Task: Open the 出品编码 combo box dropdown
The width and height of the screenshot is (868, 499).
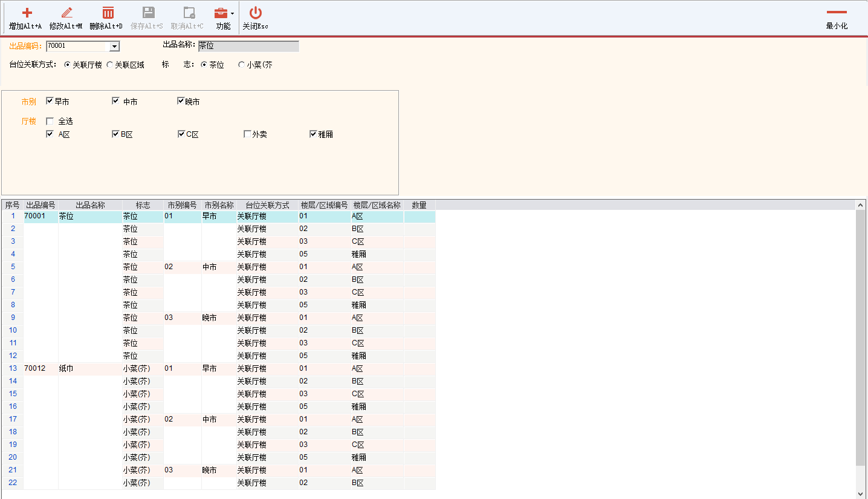Action: (x=114, y=47)
